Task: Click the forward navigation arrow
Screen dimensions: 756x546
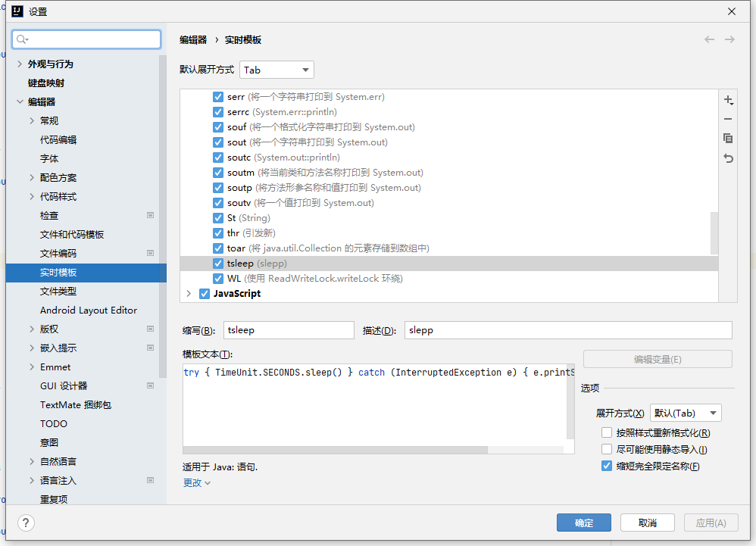Action: pyautogui.click(x=729, y=39)
